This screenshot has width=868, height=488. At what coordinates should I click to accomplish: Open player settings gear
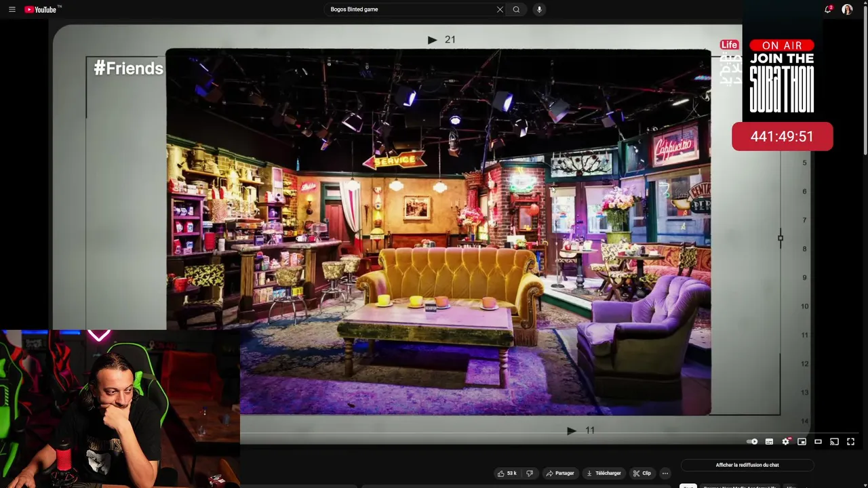tap(785, 441)
